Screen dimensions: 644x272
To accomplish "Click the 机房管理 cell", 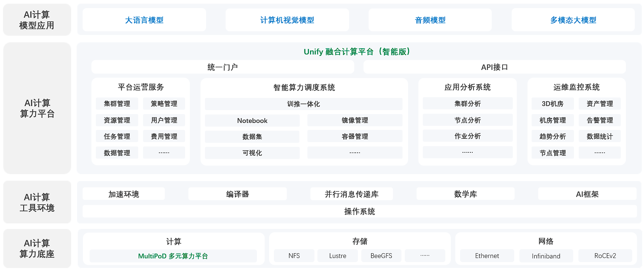I will 553,120.
